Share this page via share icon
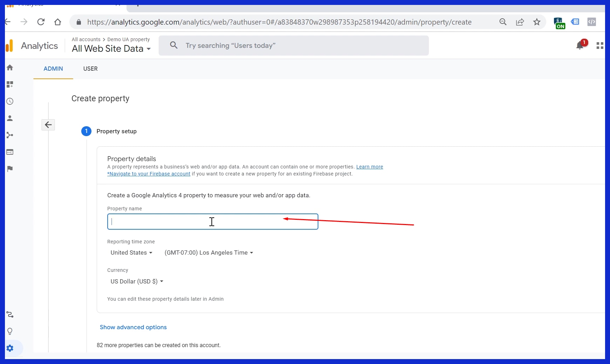Viewport: 610px width, 364px height. click(520, 22)
